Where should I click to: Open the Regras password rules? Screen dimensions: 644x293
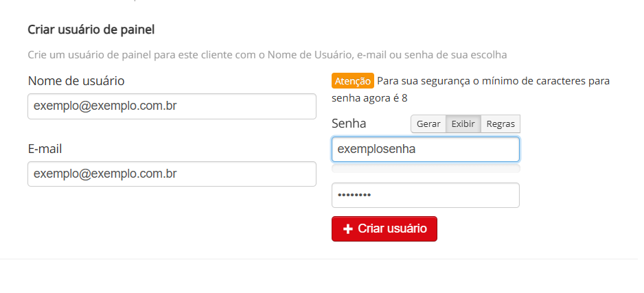[x=501, y=124]
